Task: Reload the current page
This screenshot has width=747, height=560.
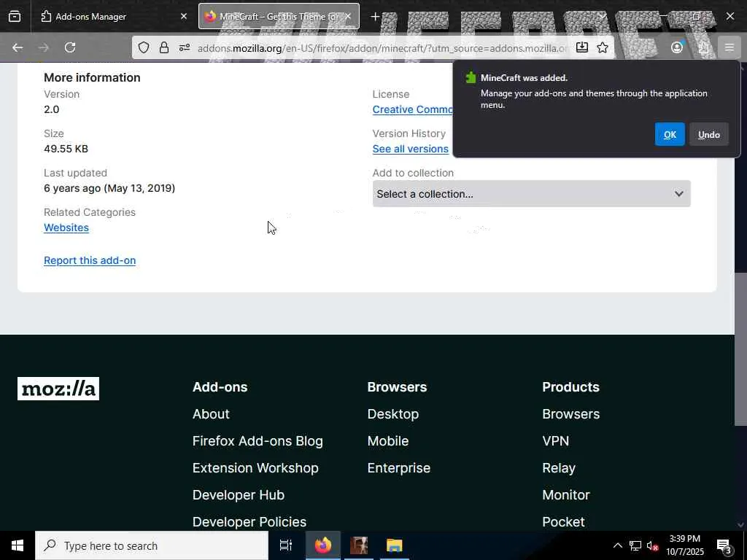Action: pos(70,47)
